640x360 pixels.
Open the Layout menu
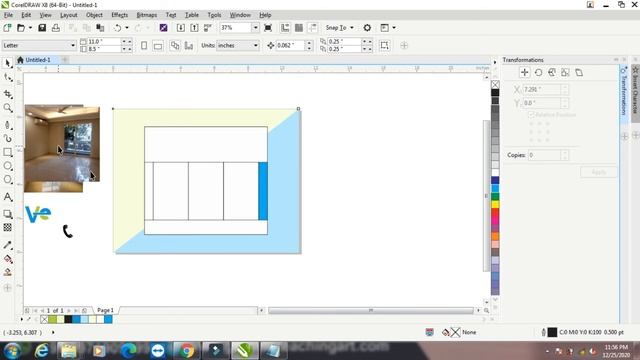[68, 15]
